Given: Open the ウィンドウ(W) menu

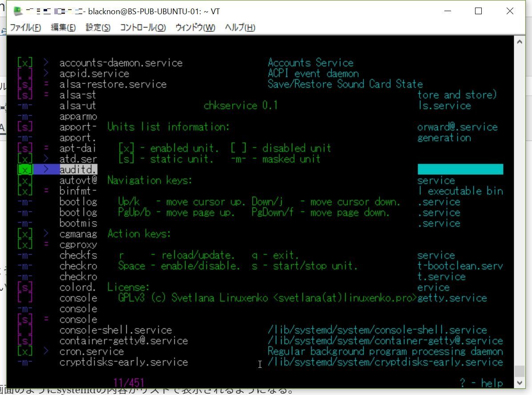Looking at the screenshot, I should 195,28.
